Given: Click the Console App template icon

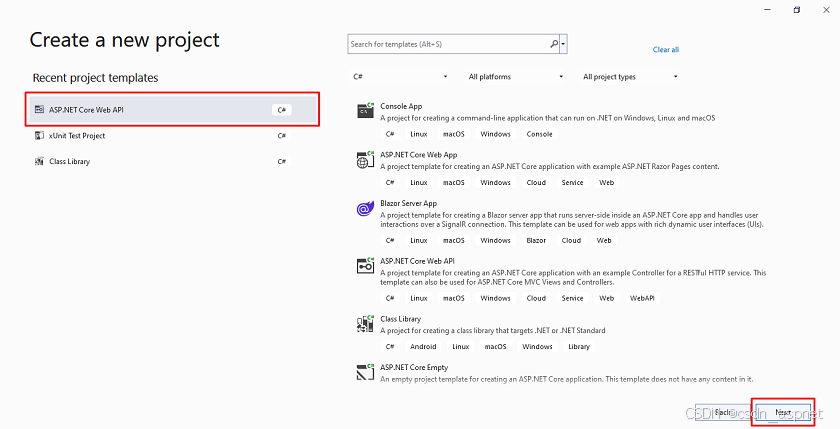Looking at the screenshot, I should coord(365,110).
